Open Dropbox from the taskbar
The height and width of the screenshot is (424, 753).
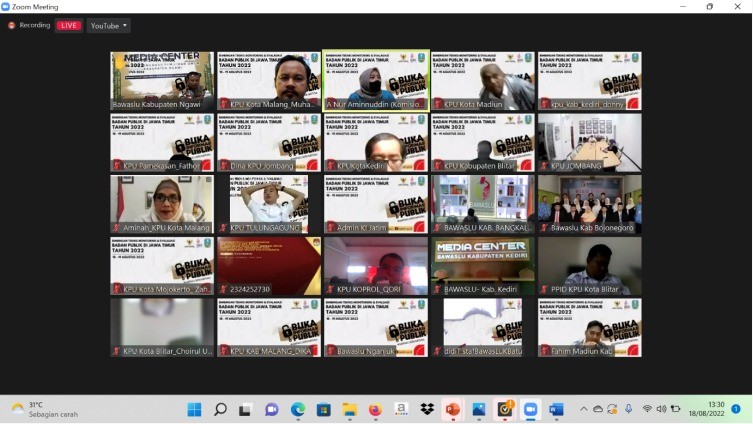[x=427, y=409]
